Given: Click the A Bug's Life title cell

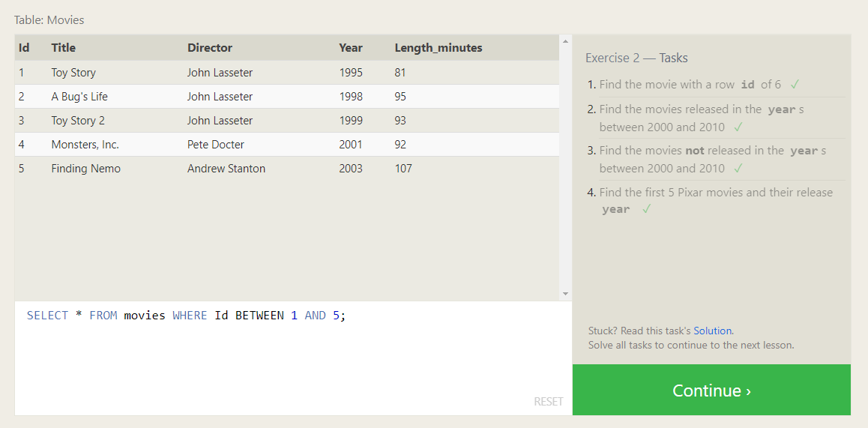Looking at the screenshot, I should tap(79, 97).
